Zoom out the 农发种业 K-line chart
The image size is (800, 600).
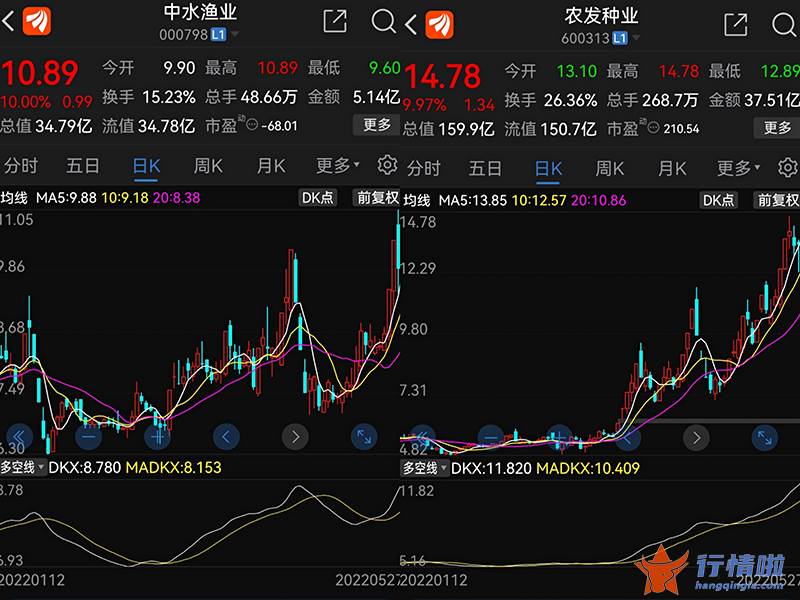point(490,437)
